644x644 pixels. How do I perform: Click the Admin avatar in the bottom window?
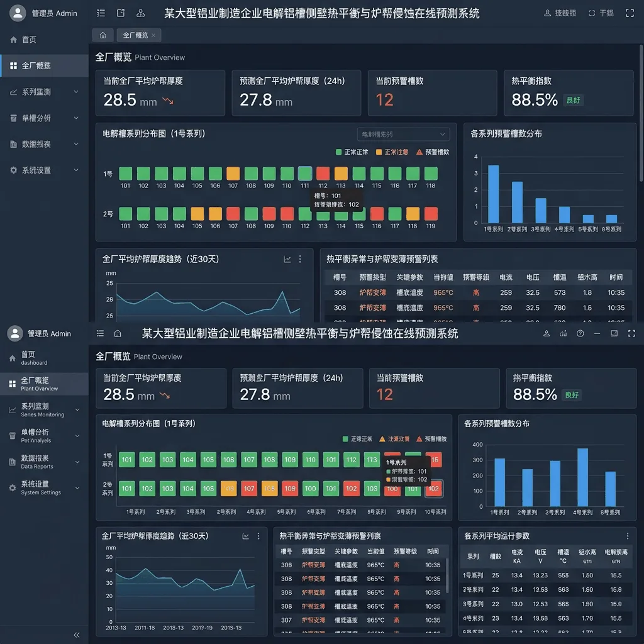click(15, 333)
